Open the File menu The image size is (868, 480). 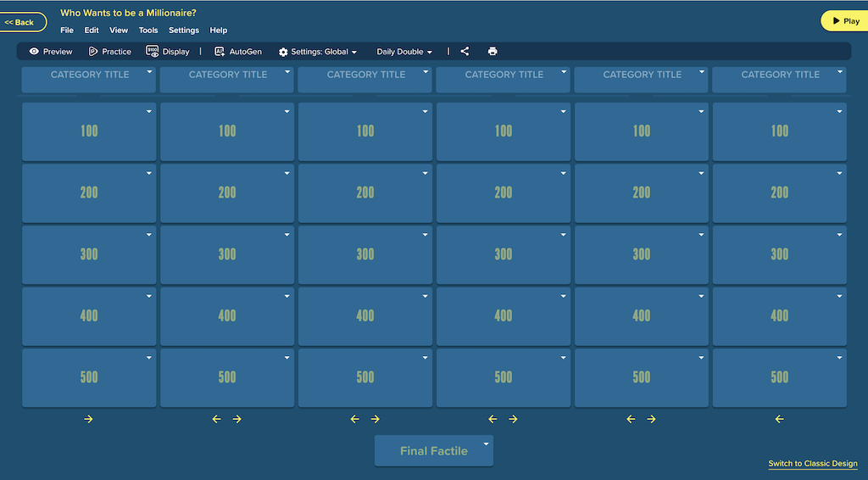click(x=67, y=31)
